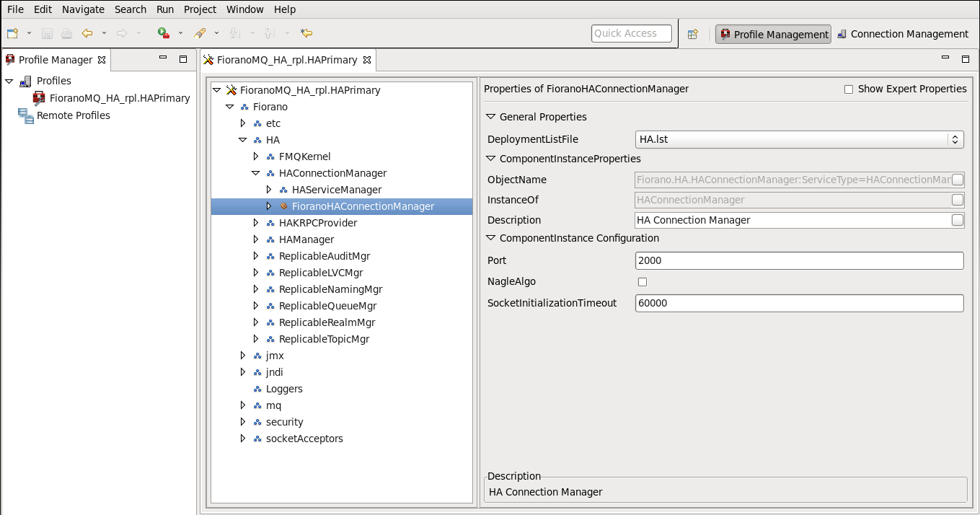Click the Print toolbar icon

click(66, 33)
